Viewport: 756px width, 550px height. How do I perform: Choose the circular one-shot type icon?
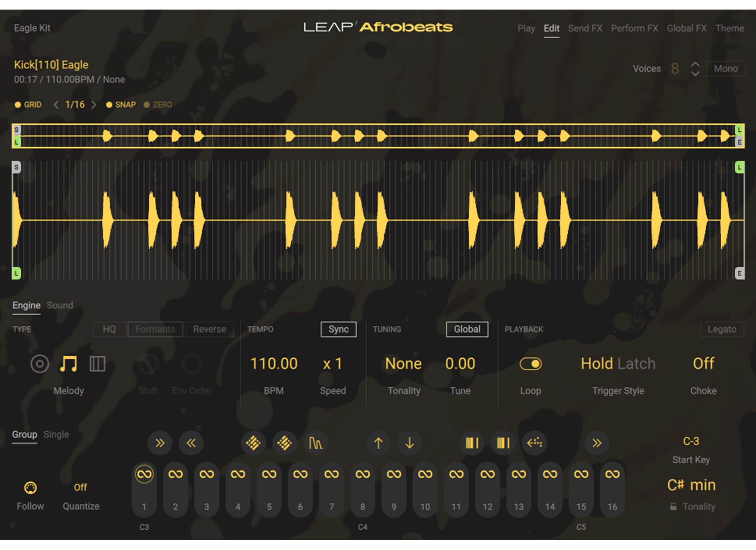point(40,364)
